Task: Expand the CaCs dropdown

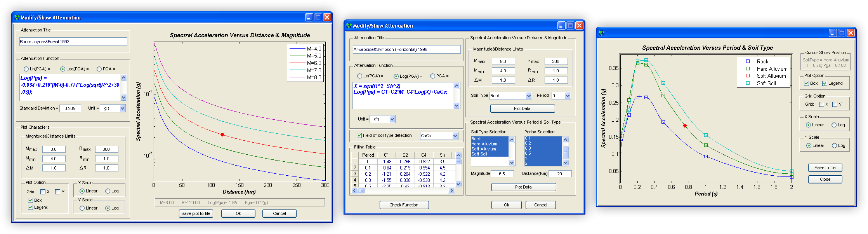Action: pyautogui.click(x=455, y=136)
